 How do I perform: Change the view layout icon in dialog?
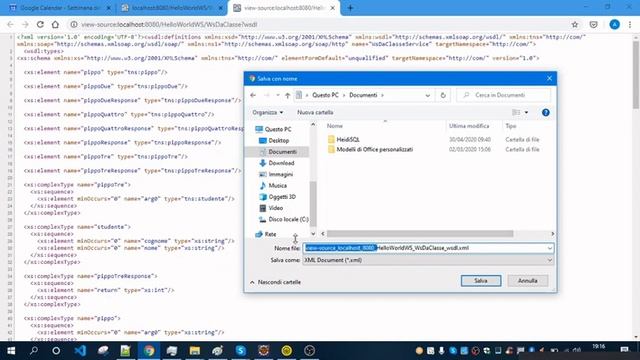(x=516, y=112)
